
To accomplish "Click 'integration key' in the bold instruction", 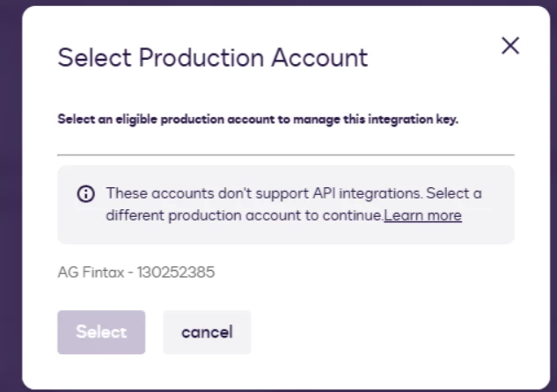I will tap(413, 120).
